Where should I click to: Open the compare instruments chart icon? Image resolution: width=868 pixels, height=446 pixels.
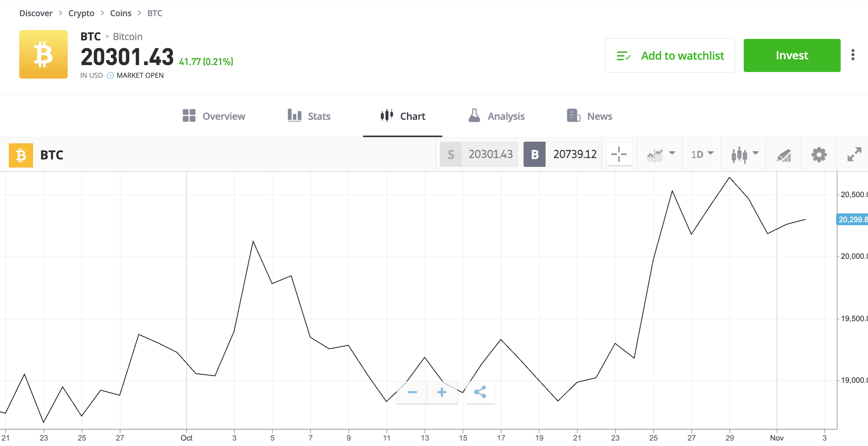click(655, 155)
